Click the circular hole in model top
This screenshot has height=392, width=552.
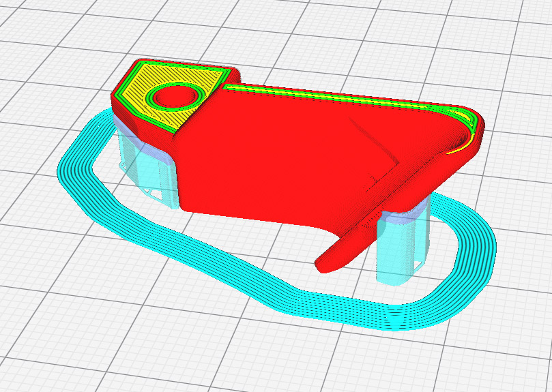coord(175,95)
